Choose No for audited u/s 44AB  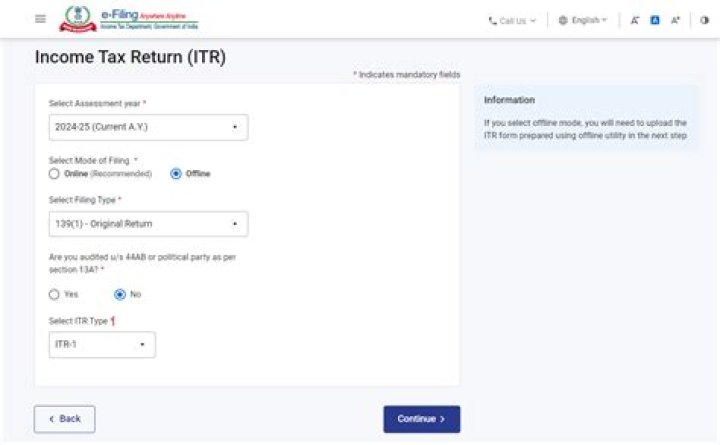(x=120, y=294)
